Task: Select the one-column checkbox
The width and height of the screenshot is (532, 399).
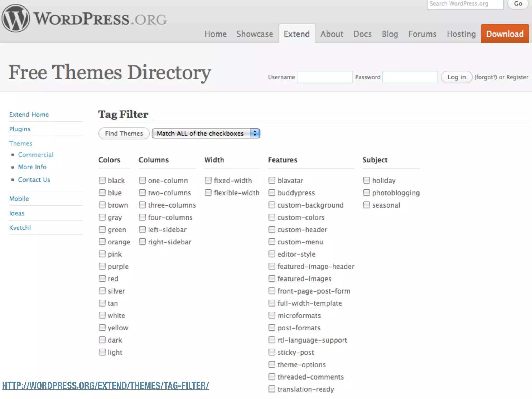Action: tap(142, 180)
